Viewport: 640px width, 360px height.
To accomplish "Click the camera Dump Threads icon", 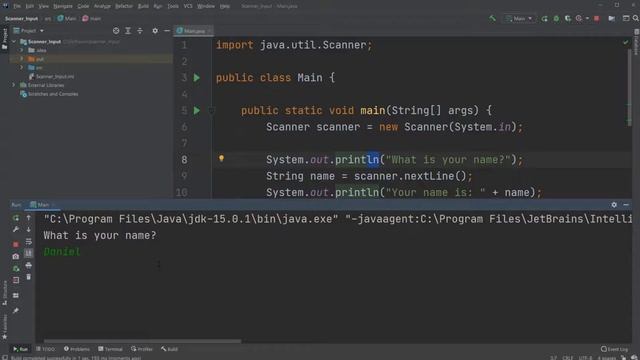I will tap(16, 256).
